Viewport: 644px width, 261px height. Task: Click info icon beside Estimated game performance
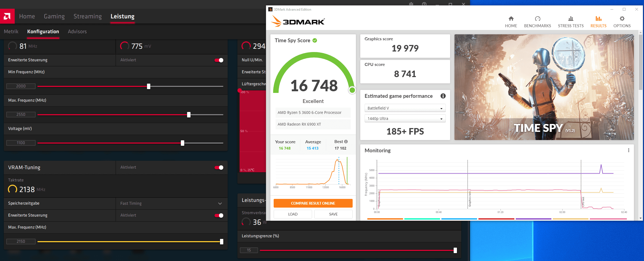[443, 96]
